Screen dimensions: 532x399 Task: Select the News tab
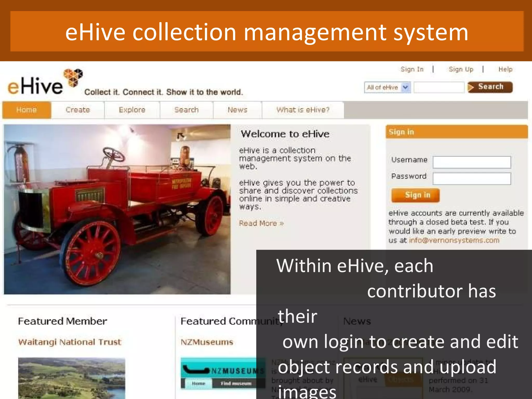pyautogui.click(x=237, y=110)
